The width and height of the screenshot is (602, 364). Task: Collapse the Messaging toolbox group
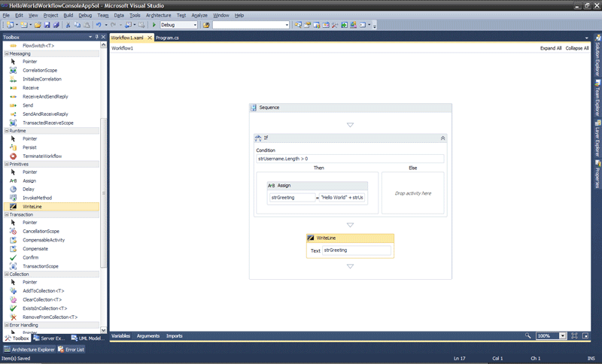(x=7, y=53)
